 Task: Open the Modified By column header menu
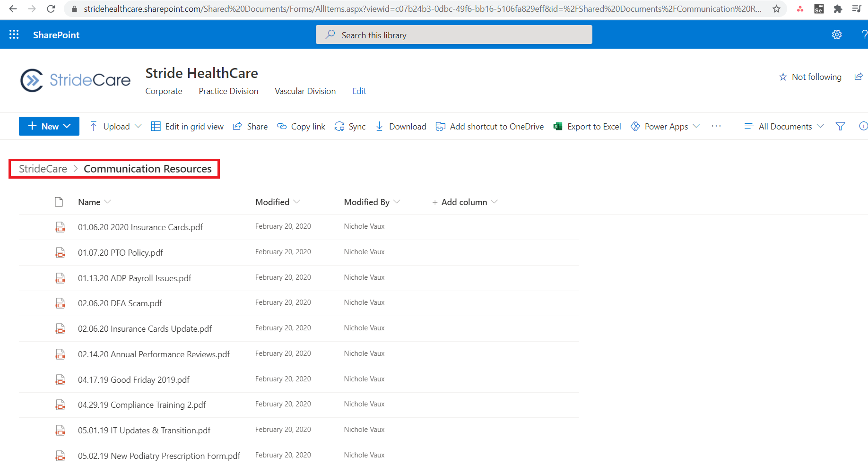[x=372, y=202]
